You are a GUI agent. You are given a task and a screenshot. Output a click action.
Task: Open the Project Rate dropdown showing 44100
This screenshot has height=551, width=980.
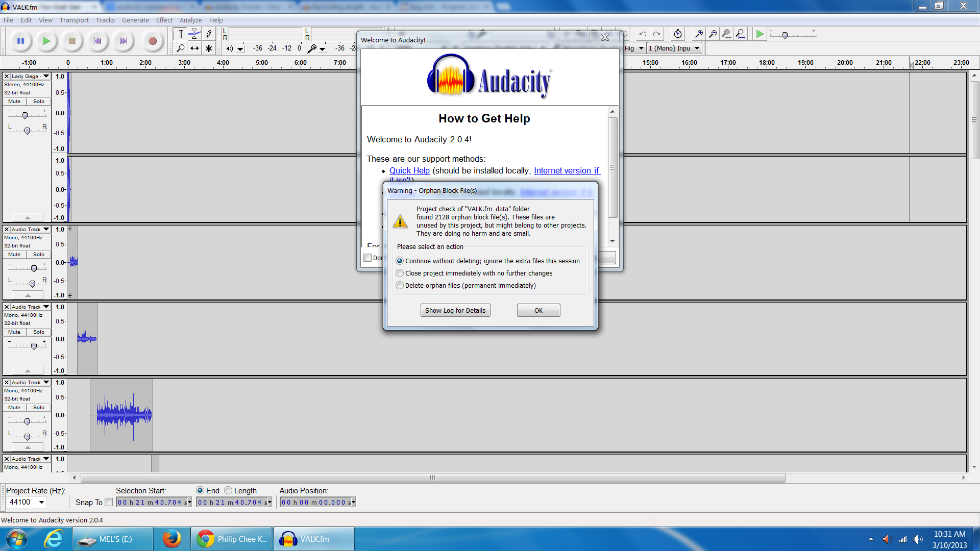[x=42, y=502]
